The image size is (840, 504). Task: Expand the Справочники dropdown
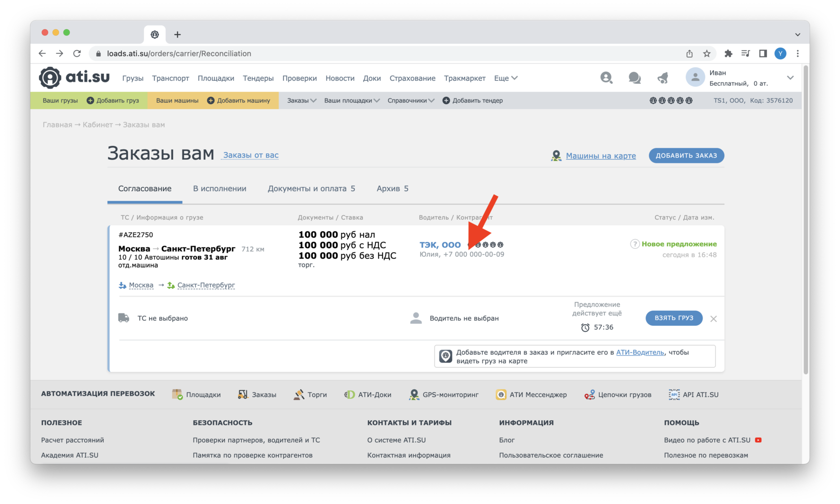point(411,100)
